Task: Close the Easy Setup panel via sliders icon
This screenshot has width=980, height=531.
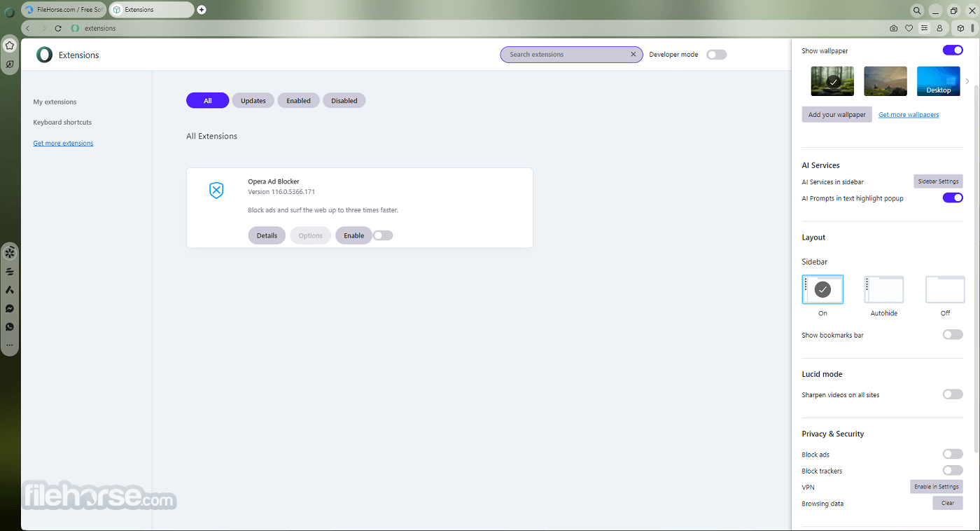Action: [x=924, y=28]
